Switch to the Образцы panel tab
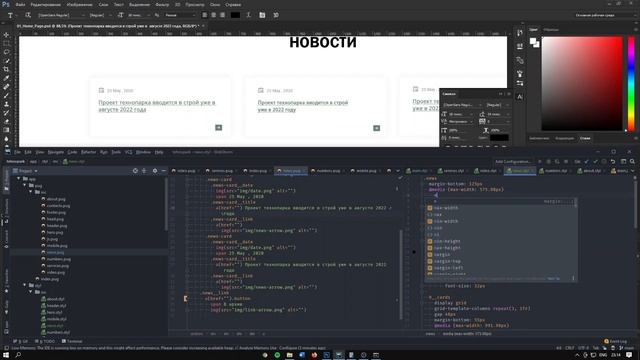Screen dimensions: 640x360 click(551, 30)
